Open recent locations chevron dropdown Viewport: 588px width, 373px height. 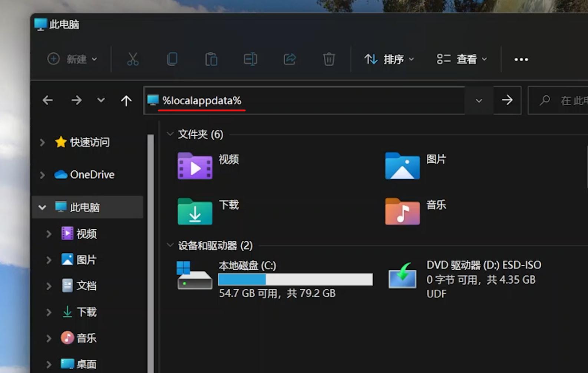coord(101,100)
